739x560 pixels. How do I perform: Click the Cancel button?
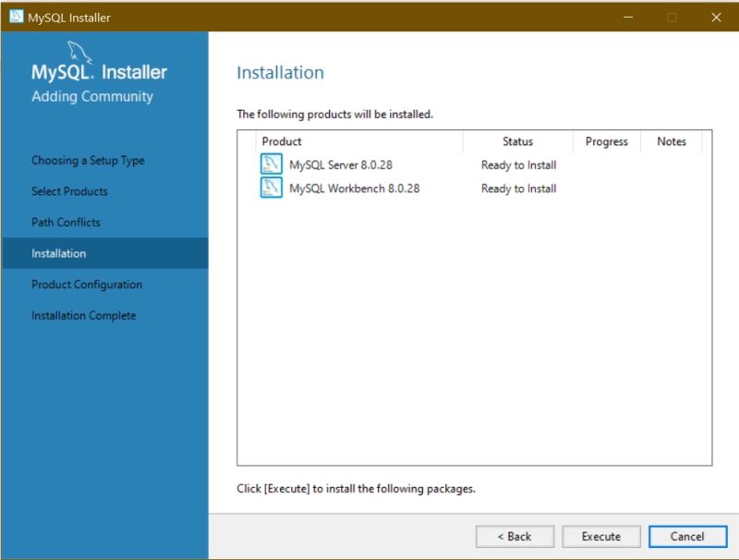point(687,536)
